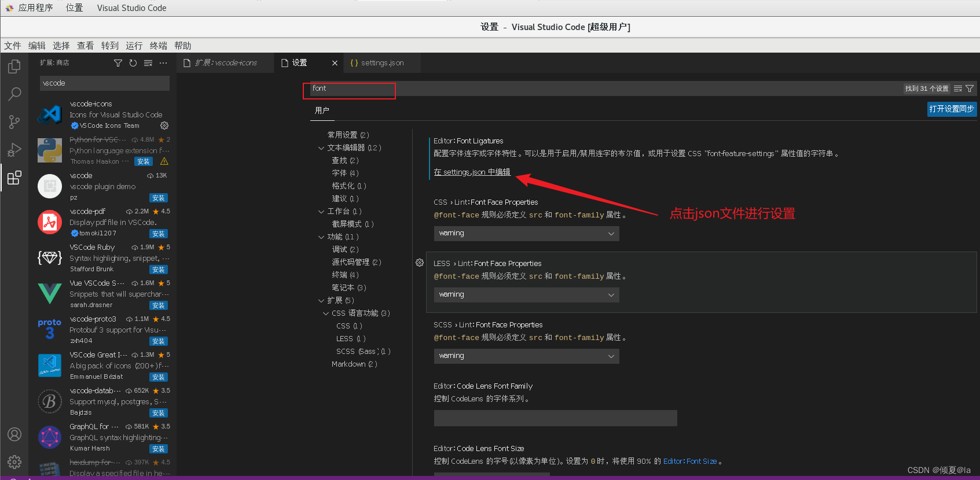Open the 文件 menu
Image resolution: width=980 pixels, height=480 pixels.
(x=12, y=46)
